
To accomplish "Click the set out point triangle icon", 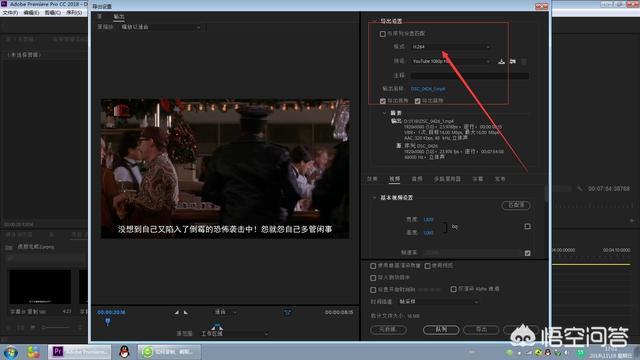I will click(x=186, y=312).
